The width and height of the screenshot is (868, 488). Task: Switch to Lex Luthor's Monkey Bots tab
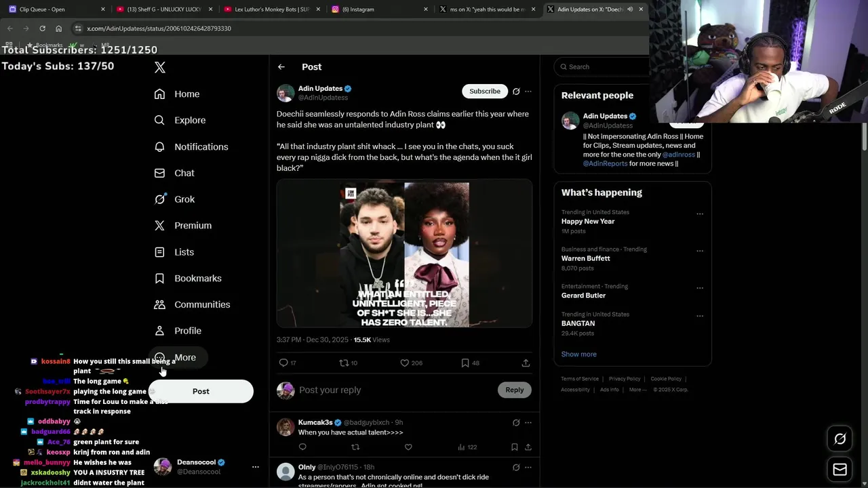click(273, 9)
